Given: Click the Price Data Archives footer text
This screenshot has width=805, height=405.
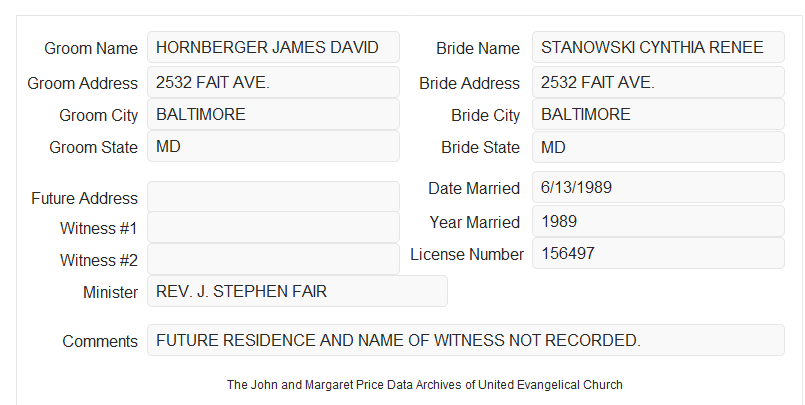Looking at the screenshot, I should [x=425, y=384].
